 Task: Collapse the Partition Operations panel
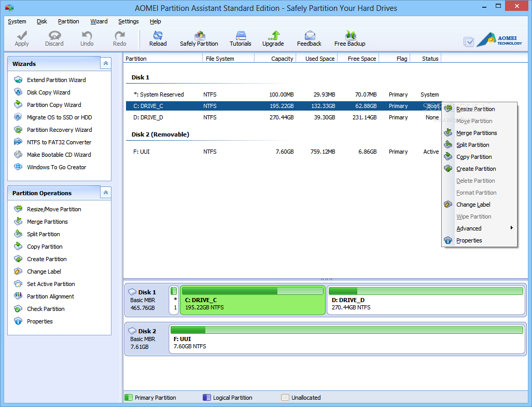105,193
